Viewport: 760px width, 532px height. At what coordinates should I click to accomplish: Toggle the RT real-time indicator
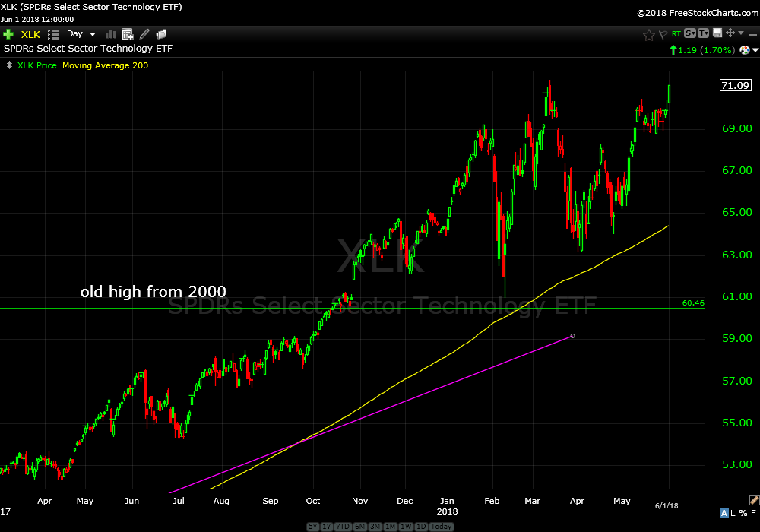676,34
